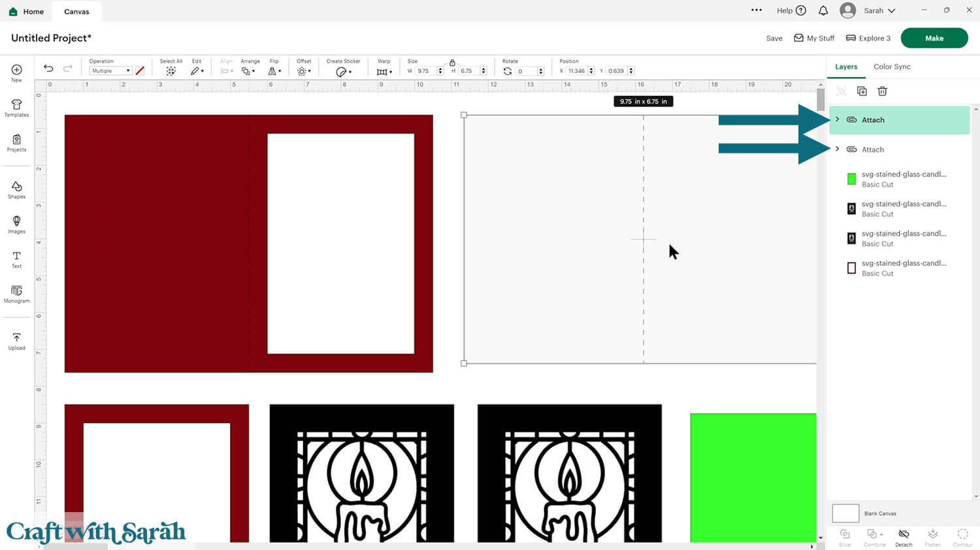
Task: Open the Offset dropdown
Action: pyautogui.click(x=304, y=71)
